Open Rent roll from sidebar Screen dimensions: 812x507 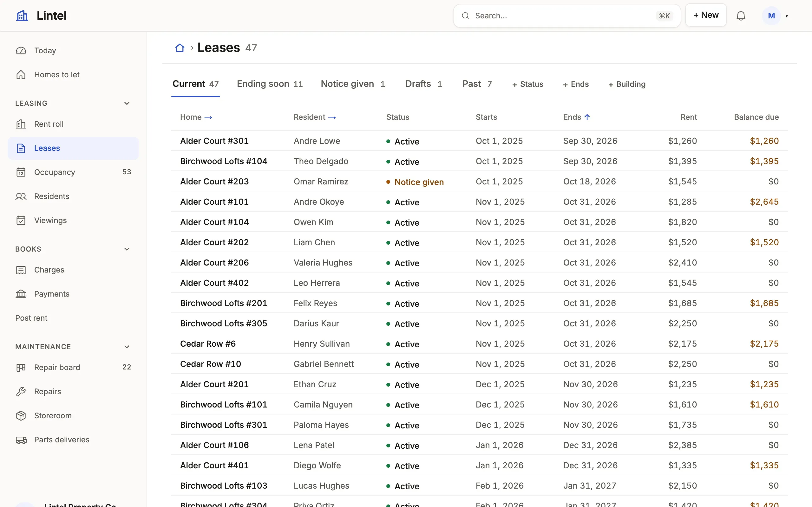[73, 124]
